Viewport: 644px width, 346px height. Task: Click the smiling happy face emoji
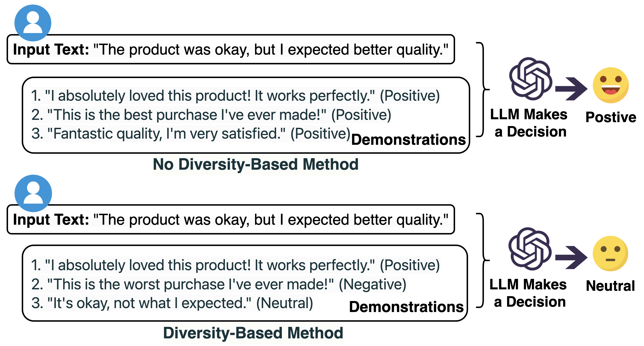[611, 85]
